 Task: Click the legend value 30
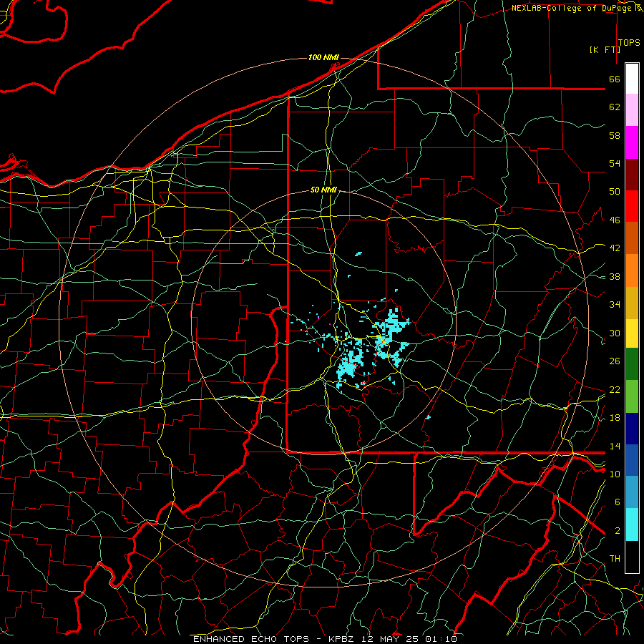click(x=615, y=333)
